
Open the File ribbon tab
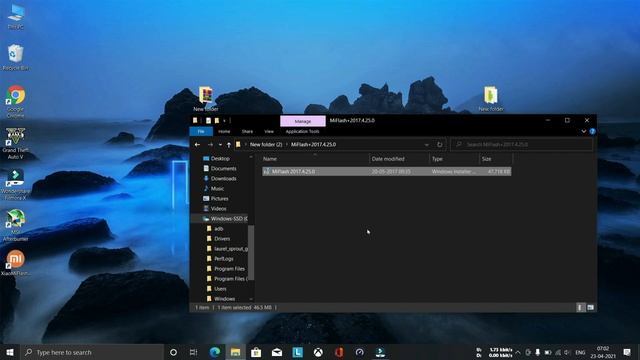201,131
